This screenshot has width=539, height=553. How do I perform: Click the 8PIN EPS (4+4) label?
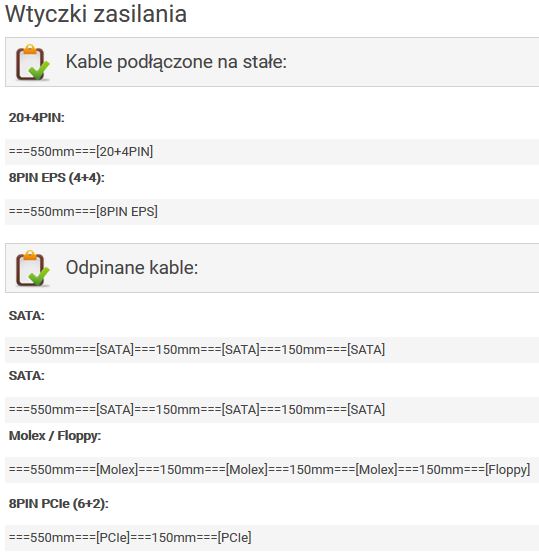(x=56, y=177)
